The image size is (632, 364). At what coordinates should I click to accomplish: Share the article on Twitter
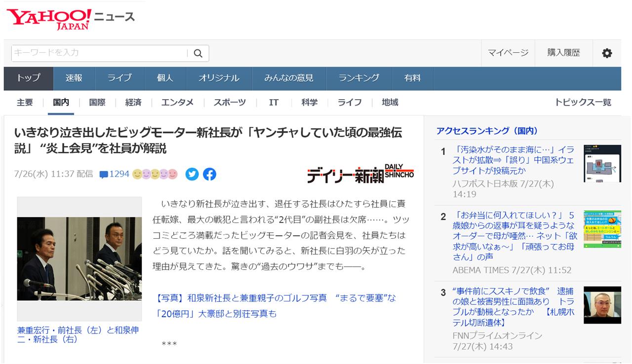click(x=192, y=174)
